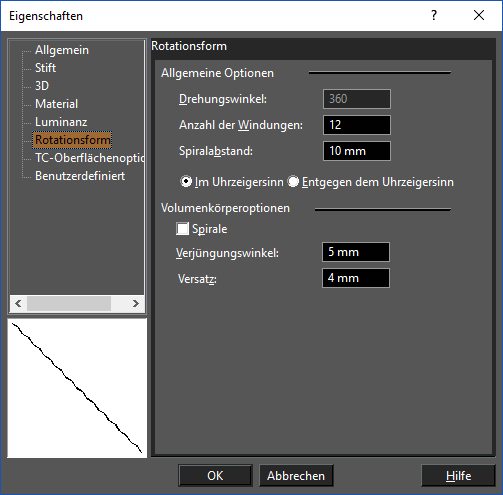The image size is (503, 495).
Task: Click the tree's right scroll arrow
Action: 136,304
